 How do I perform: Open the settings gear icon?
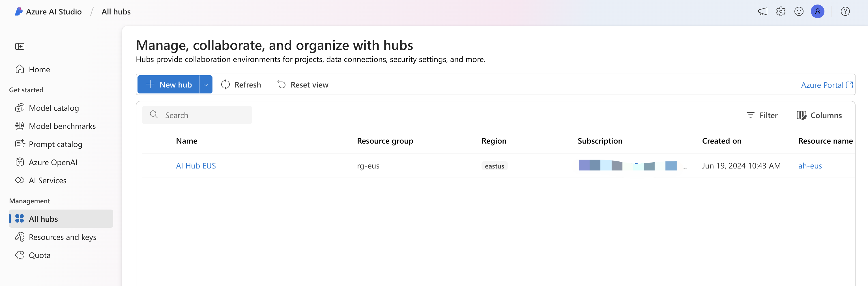coord(781,11)
